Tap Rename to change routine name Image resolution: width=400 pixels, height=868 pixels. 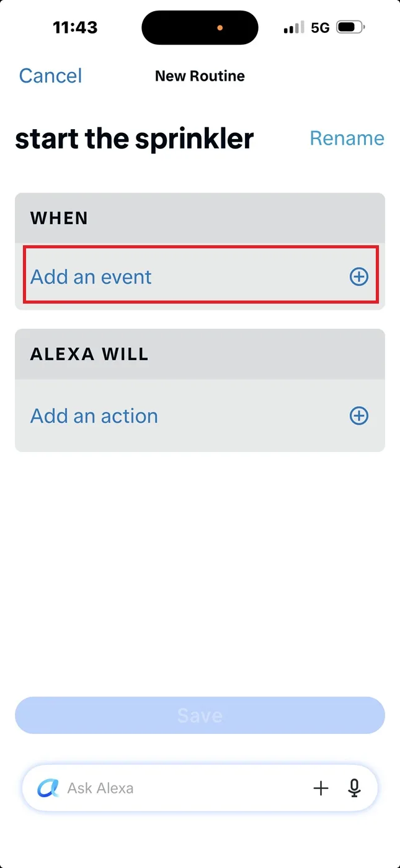tap(347, 138)
